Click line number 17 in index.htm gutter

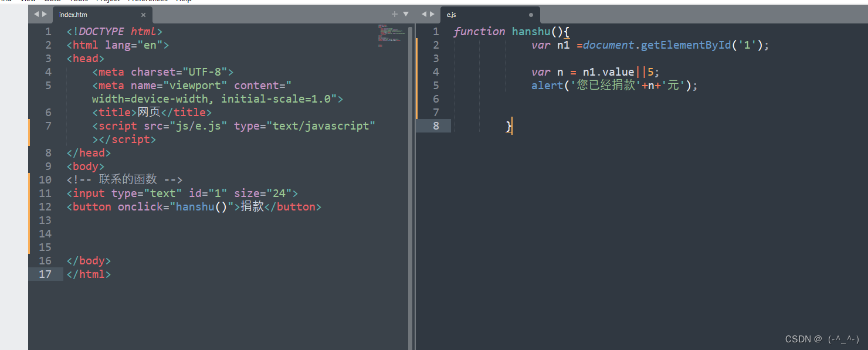pos(46,274)
